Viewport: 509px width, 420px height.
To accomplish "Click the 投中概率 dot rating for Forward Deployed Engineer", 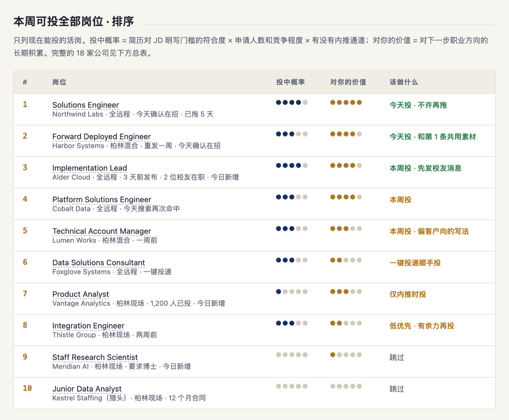I will point(292,134).
